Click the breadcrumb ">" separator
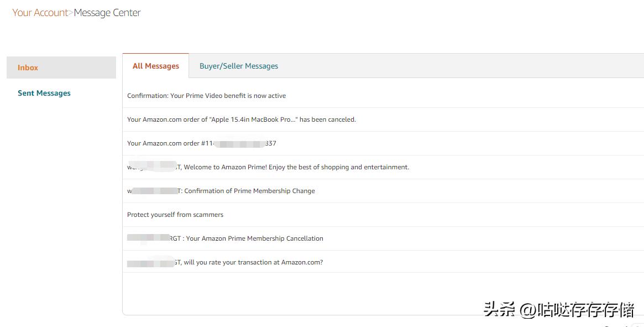The height and width of the screenshot is (327, 644). pyautogui.click(x=71, y=13)
